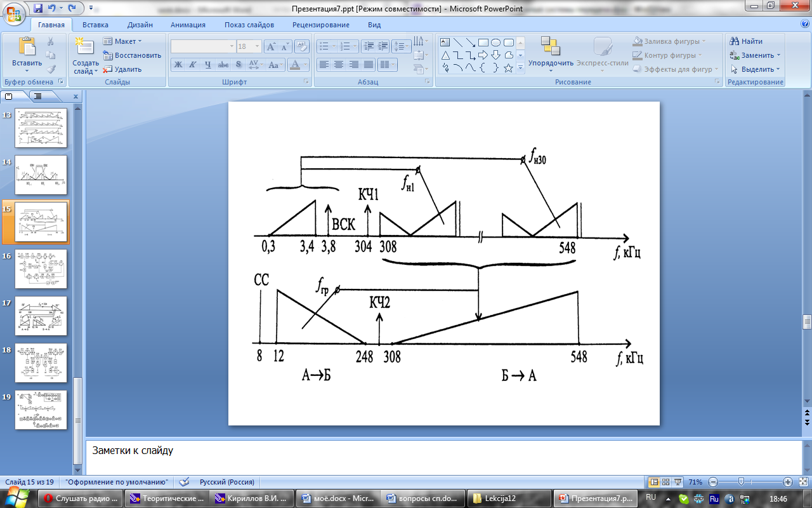Pick the right arrow block shape
Viewport: 812px width, 508px height.
pyautogui.click(x=483, y=55)
